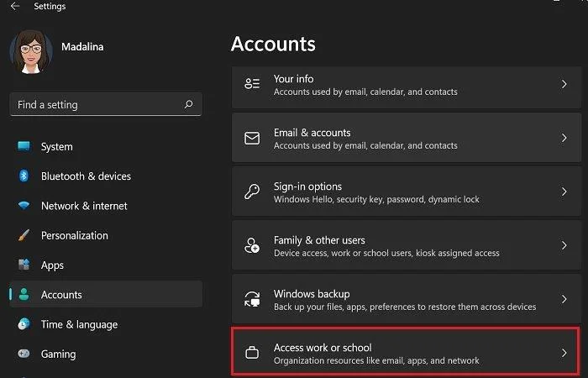Viewport: 588px width, 378px height.
Task: Select text 'Back up your files, apps, preferences'
Action: point(344,307)
